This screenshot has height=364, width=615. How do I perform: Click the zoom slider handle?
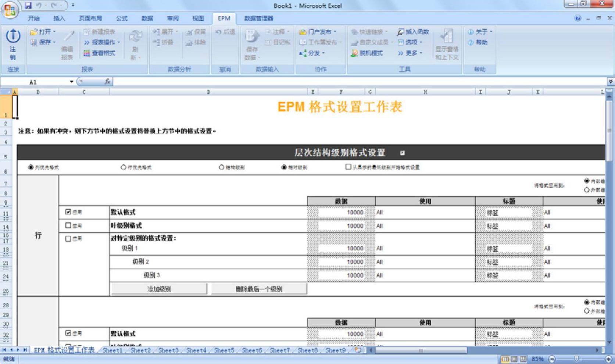[576, 359]
